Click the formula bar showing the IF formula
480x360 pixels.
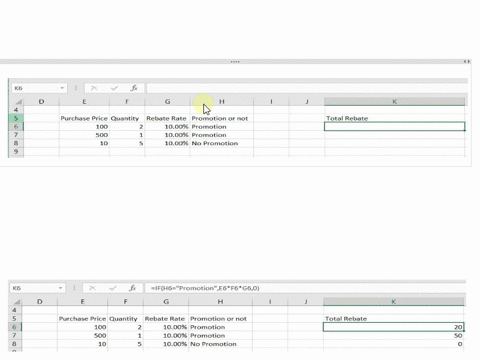pos(305,288)
